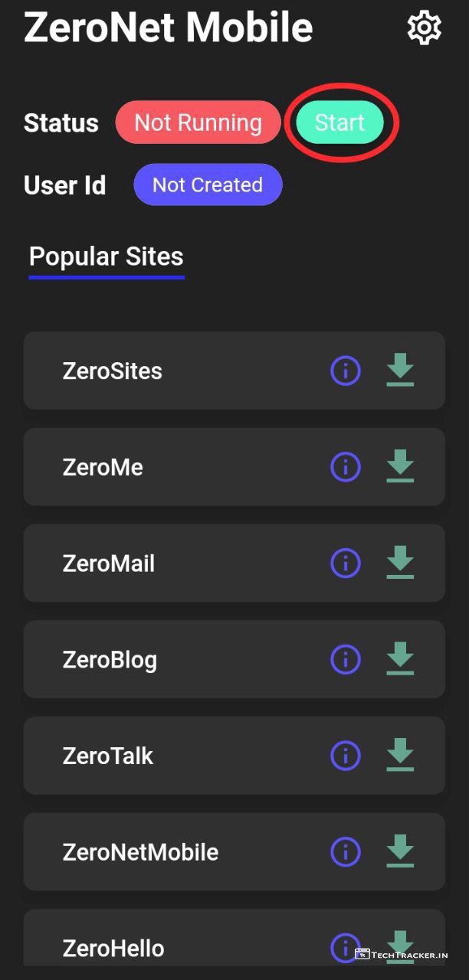Download the ZeroSites site
The width and height of the screenshot is (469, 980).
pyautogui.click(x=400, y=371)
